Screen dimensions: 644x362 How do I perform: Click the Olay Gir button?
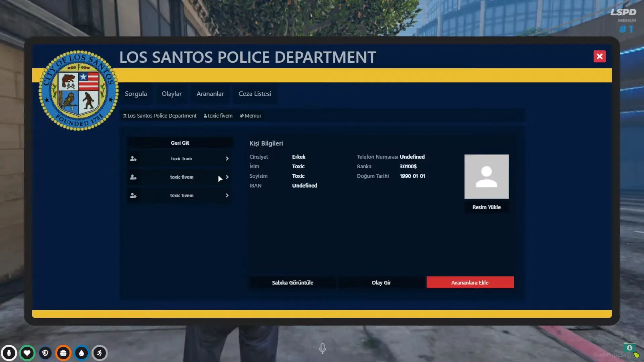point(381,283)
